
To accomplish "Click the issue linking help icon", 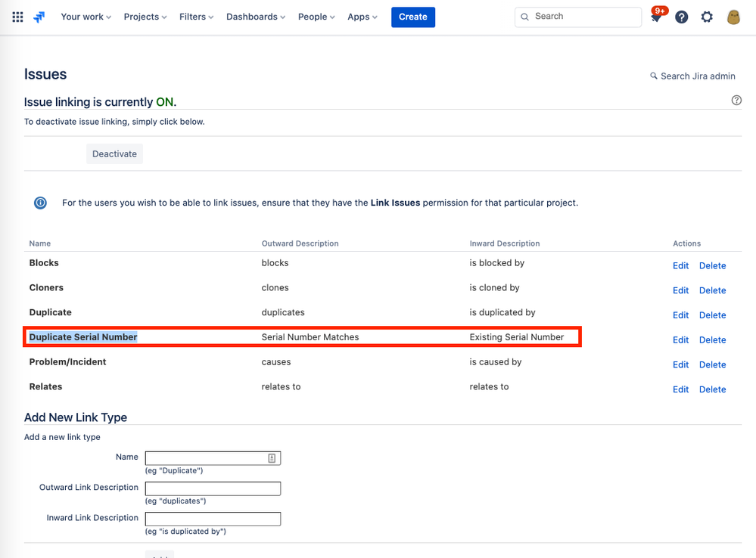I will (736, 101).
